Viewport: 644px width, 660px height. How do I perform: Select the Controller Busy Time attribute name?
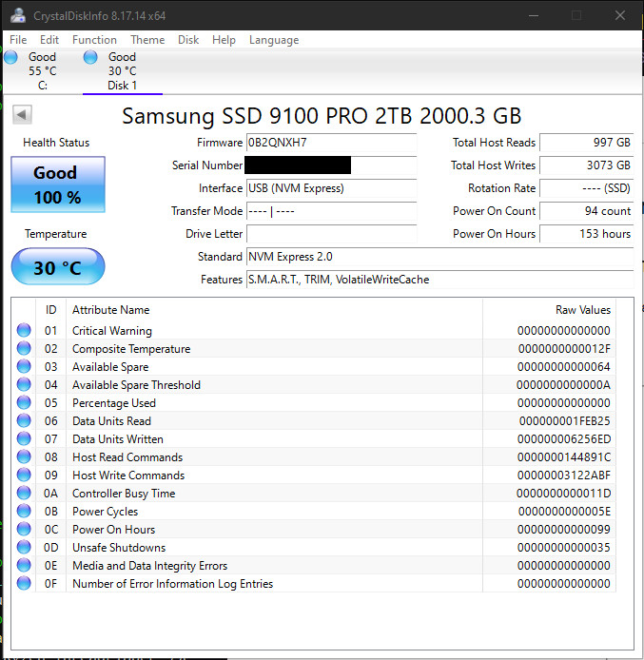tap(124, 494)
